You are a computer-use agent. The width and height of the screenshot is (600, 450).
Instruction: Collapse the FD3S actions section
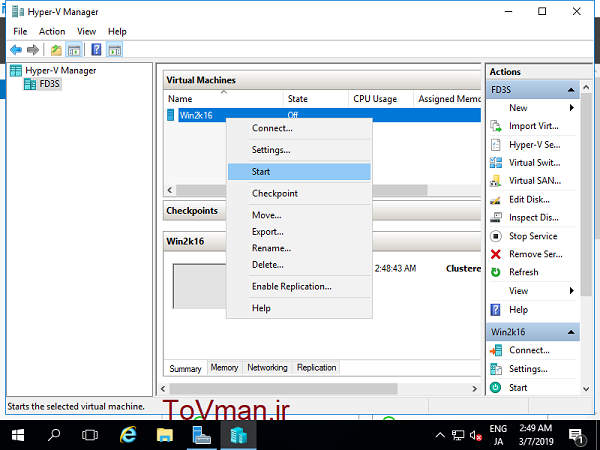coord(571,90)
